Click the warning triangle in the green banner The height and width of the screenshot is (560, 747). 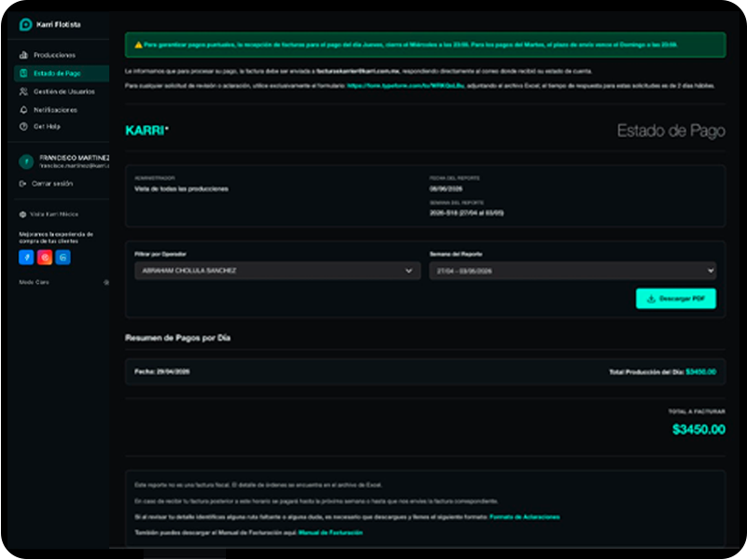point(138,45)
